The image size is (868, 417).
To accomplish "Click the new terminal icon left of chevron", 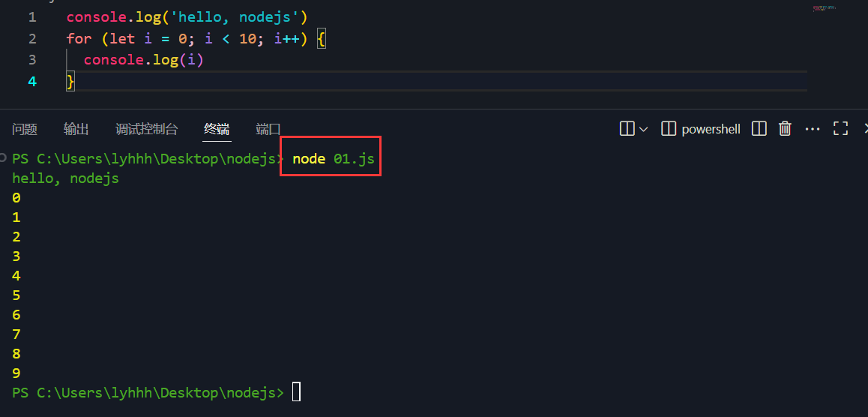I will pos(627,129).
